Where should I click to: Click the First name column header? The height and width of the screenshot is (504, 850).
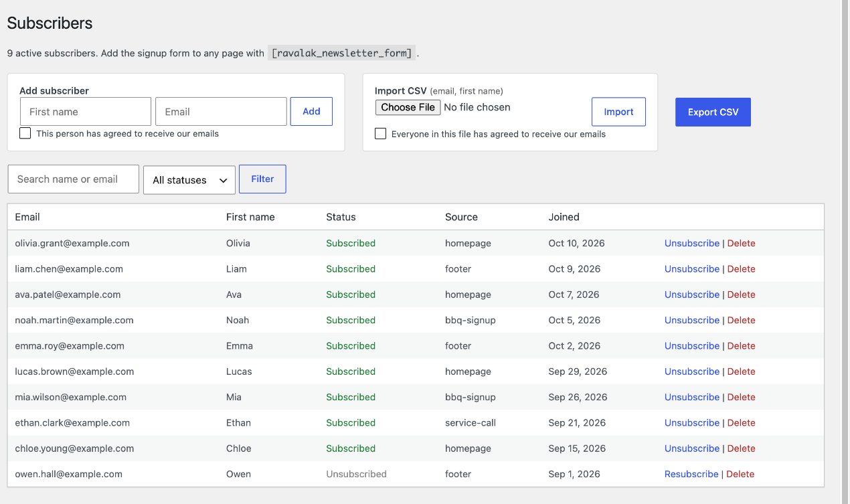pyautogui.click(x=250, y=217)
